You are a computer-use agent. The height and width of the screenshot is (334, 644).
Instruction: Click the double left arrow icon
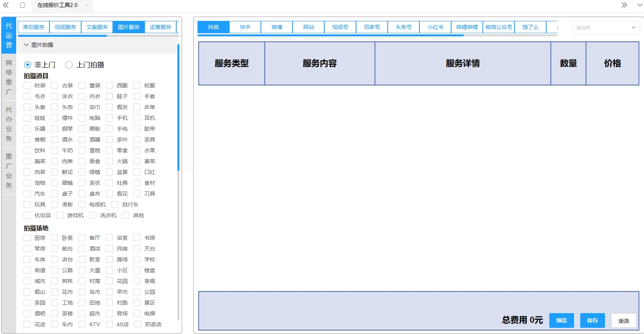(x=6, y=5)
